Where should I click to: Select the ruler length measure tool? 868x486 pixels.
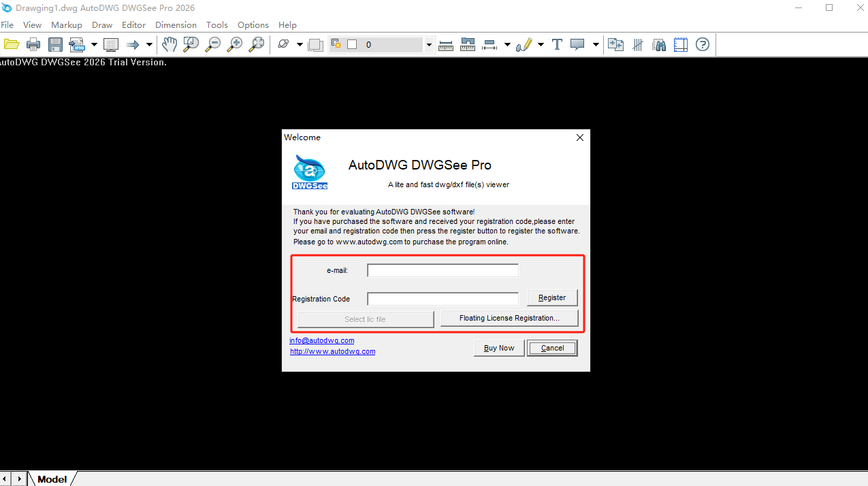coord(446,45)
